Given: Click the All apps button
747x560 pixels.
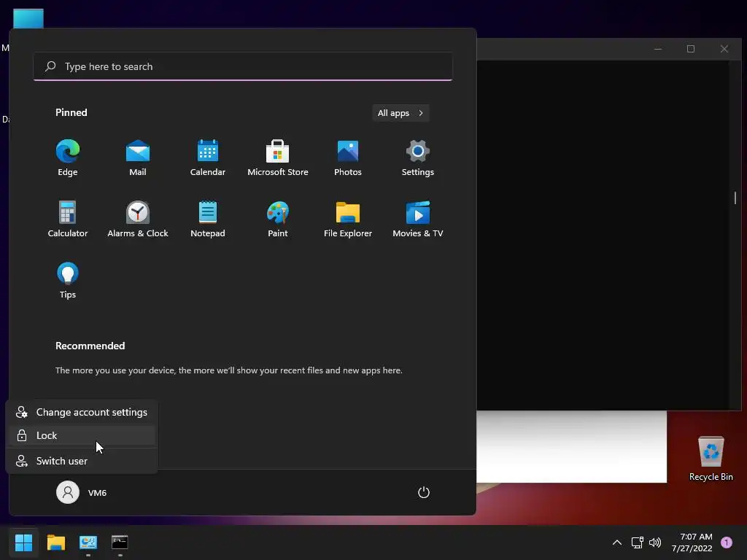Looking at the screenshot, I should 400,113.
